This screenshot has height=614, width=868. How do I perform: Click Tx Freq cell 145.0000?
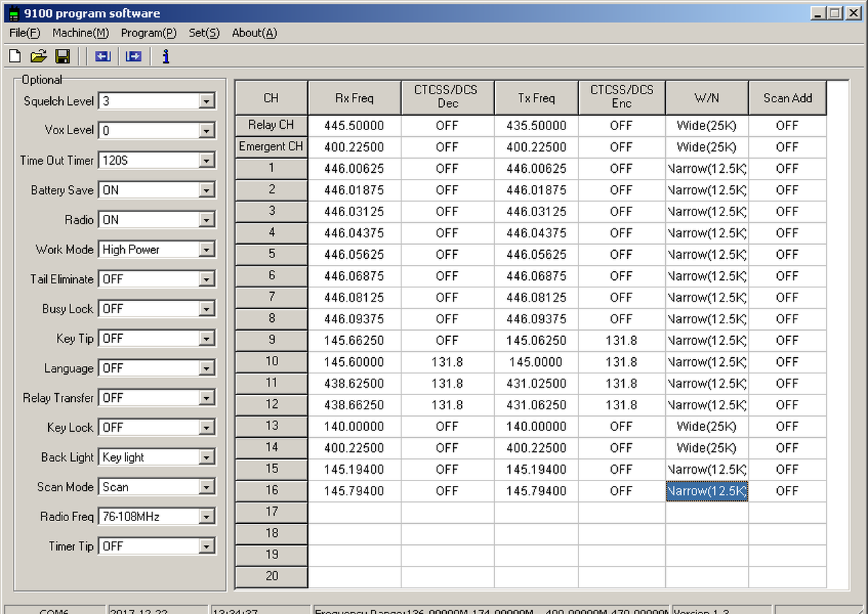coord(536,362)
